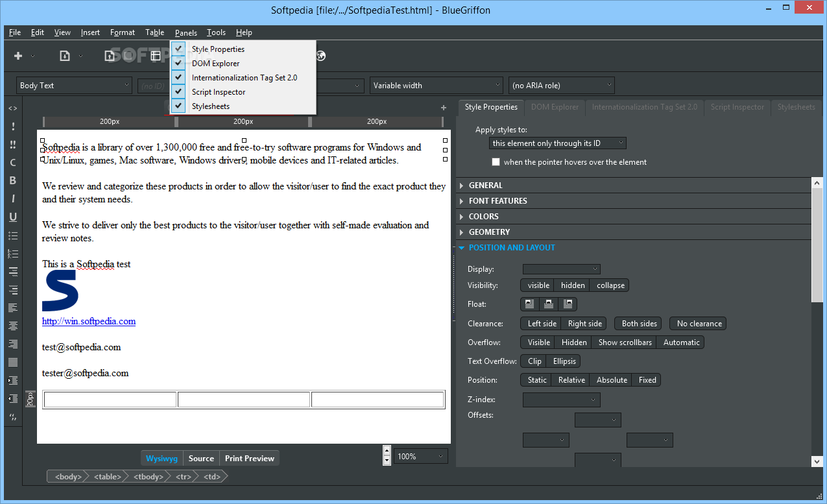
Task: Align text left using sidebar icon
Action: click(x=13, y=308)
